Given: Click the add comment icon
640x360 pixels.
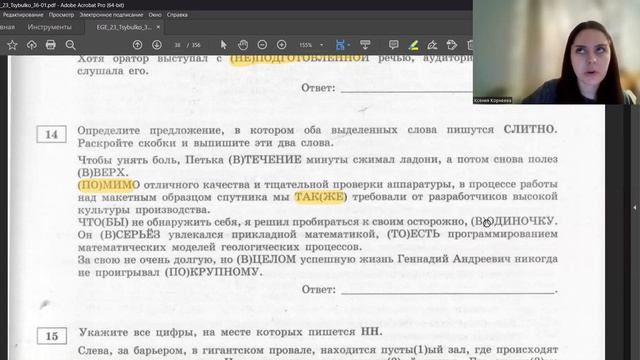Looking at the screenshot, I should [x=393, y=45].
